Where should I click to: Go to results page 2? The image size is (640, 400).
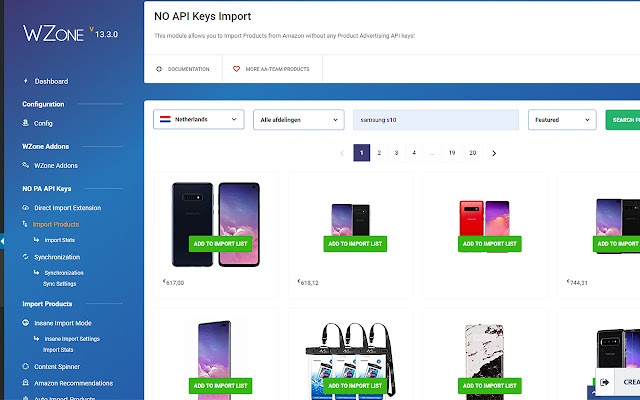(x=379, y=153)
